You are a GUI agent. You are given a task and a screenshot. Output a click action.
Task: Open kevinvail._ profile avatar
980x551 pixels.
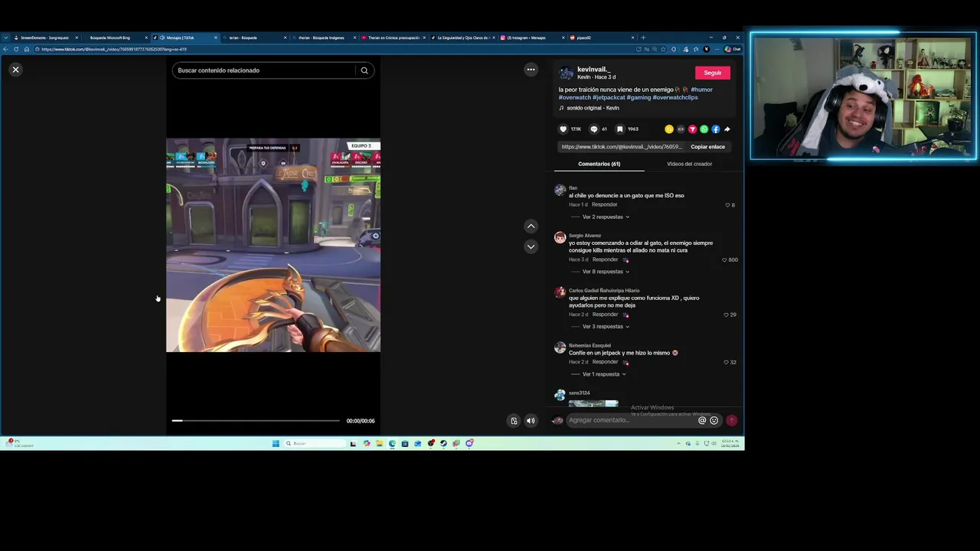pyautogui.click(x=566, y=73)
